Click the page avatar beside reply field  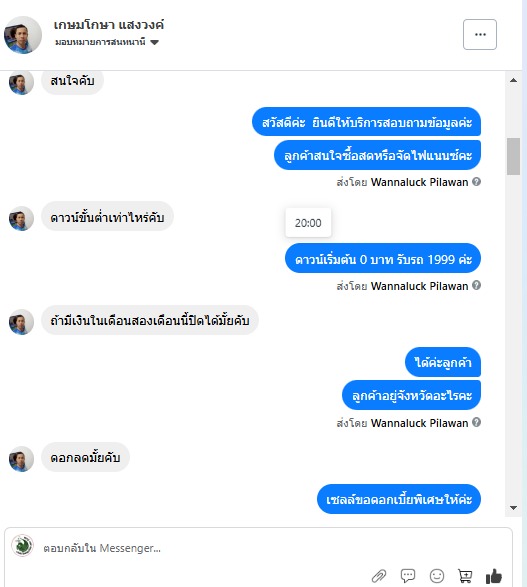pyautogui.click(x=22, y=546)
